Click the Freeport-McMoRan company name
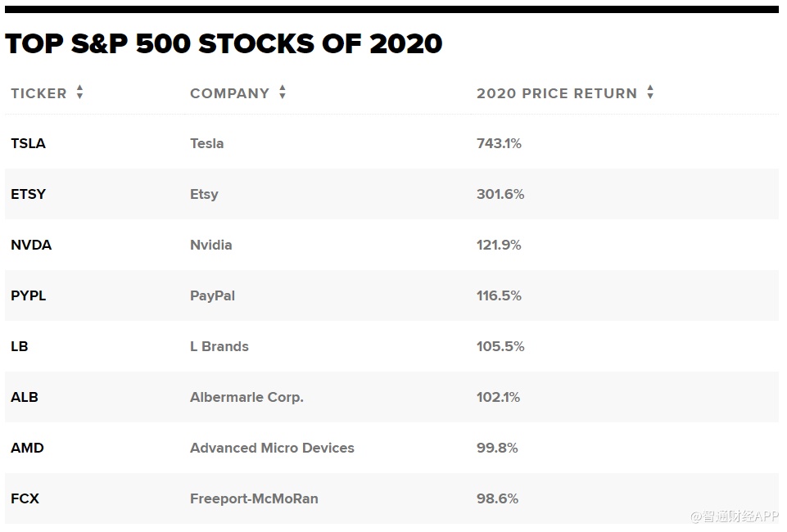This screenshot has width=787, height=532. click(254, 498)
